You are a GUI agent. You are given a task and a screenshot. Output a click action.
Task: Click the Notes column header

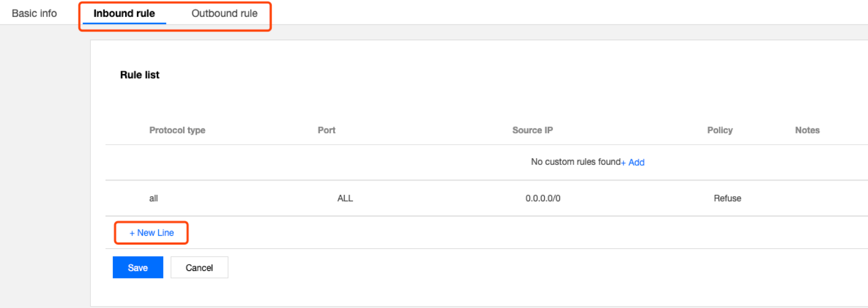(807, 130)
